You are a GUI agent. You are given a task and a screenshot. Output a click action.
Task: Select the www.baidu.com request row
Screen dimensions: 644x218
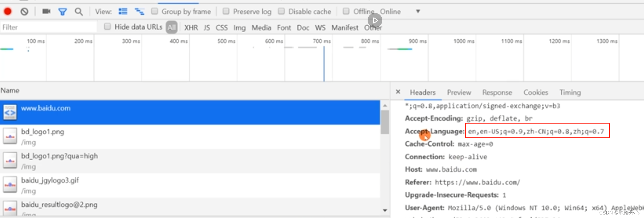190,112
